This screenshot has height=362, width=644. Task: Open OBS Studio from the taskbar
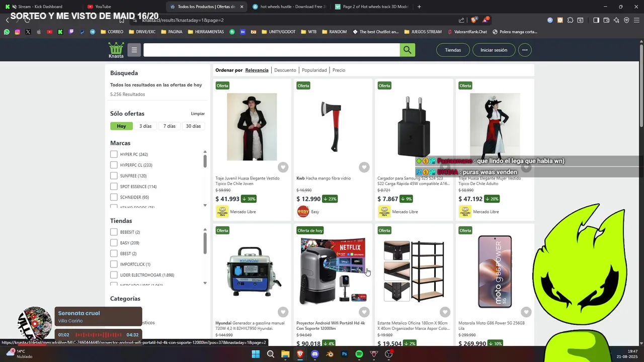click(x=389, y=354)
